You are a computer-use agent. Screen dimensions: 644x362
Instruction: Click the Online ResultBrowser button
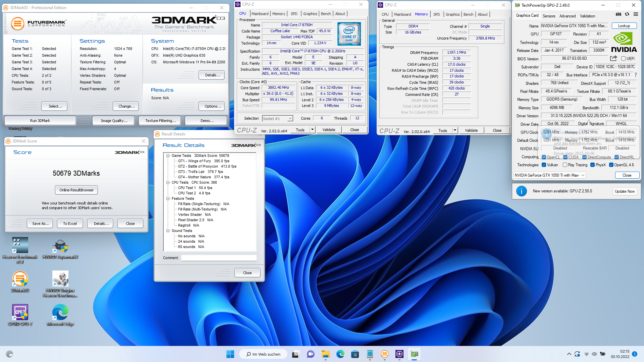76,190
